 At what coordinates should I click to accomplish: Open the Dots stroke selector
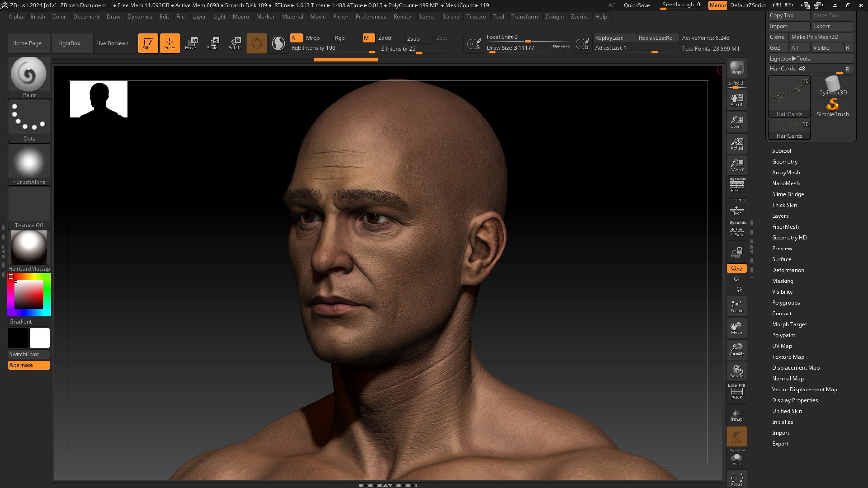[29, 121]
